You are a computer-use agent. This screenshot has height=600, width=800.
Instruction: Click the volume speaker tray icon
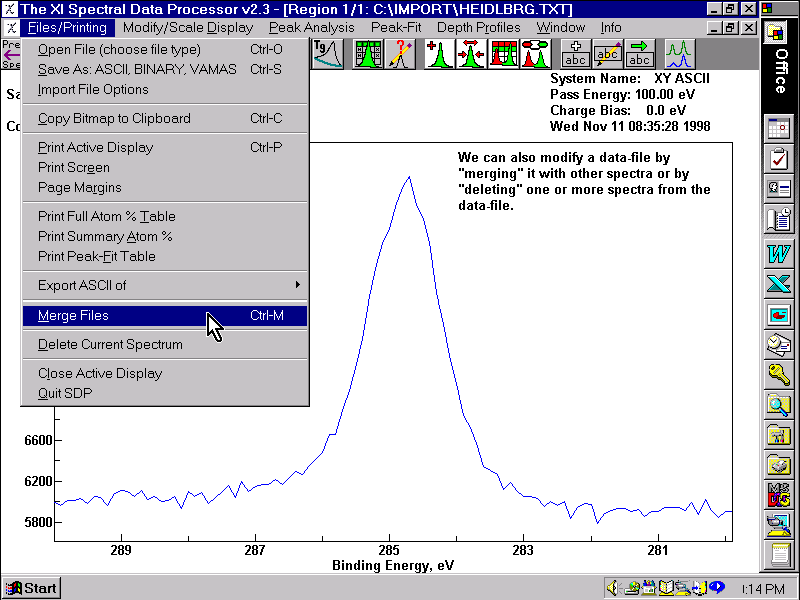(613, 588)
